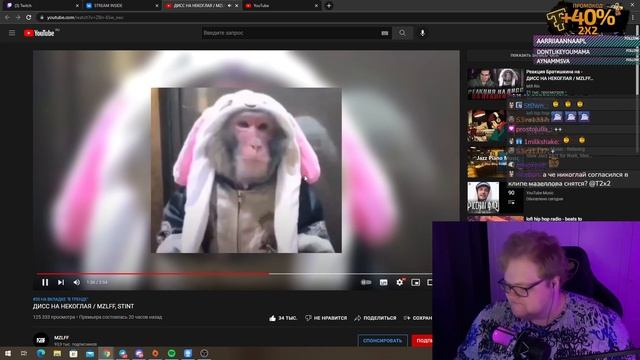
Task: Focus the YouTube search field
Action: click(291, 33)
